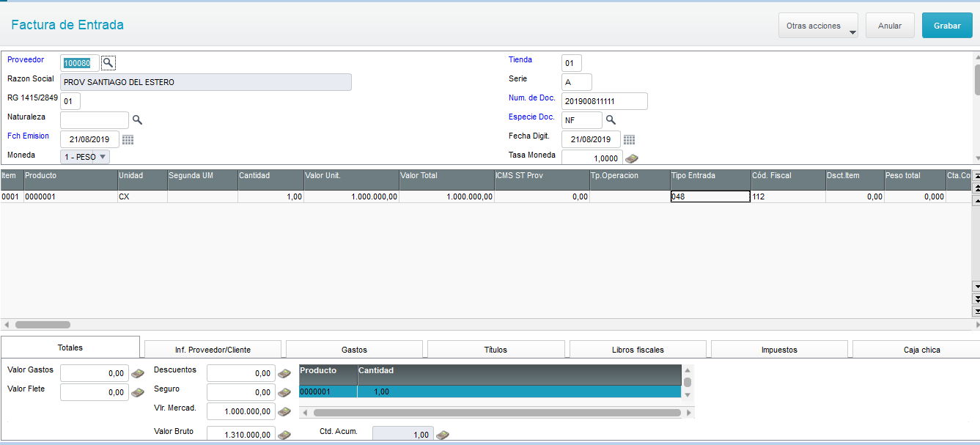Click the Fch Emision date field
Screen dimensions: 980x445
(x=89, y=139)
